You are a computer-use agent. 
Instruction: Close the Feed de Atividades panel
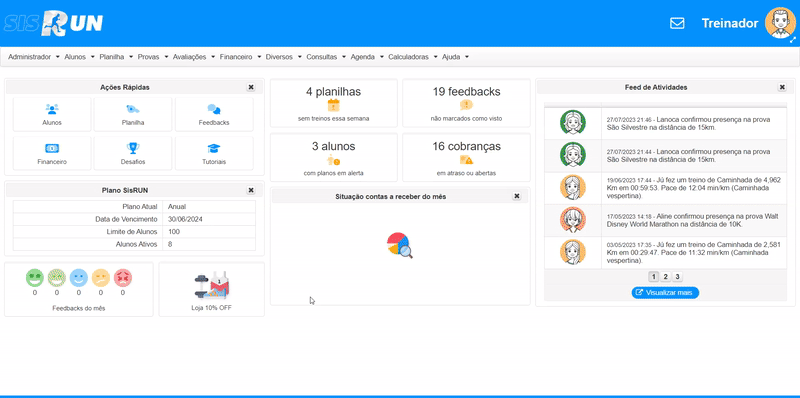(x=782, y=87)
